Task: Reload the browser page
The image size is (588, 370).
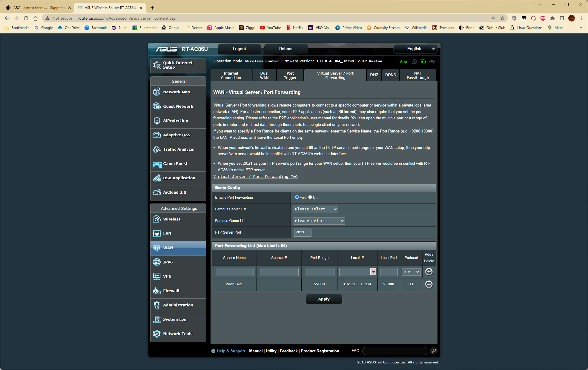Action: click(26, 18)
